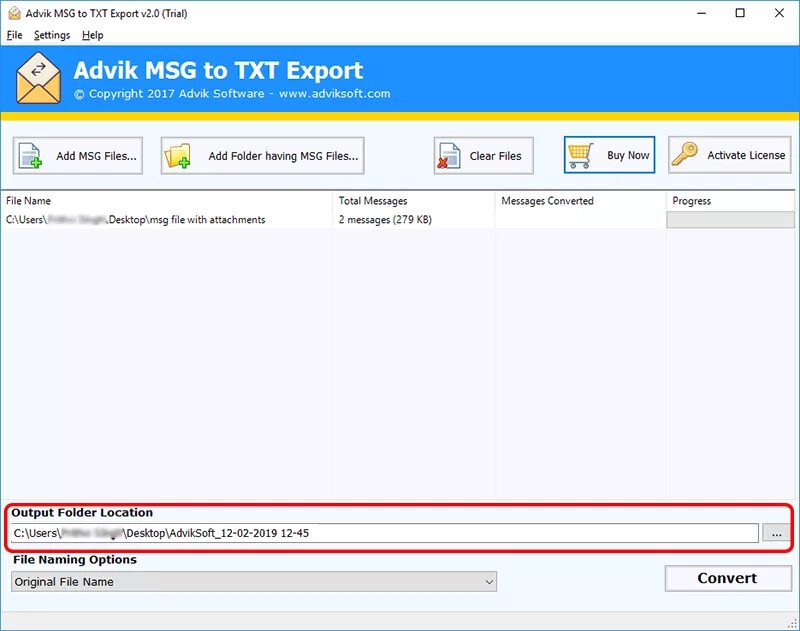800x631 pixels.
Task: Click Add Folder having MSG Files button
Action: coord(262,156)
